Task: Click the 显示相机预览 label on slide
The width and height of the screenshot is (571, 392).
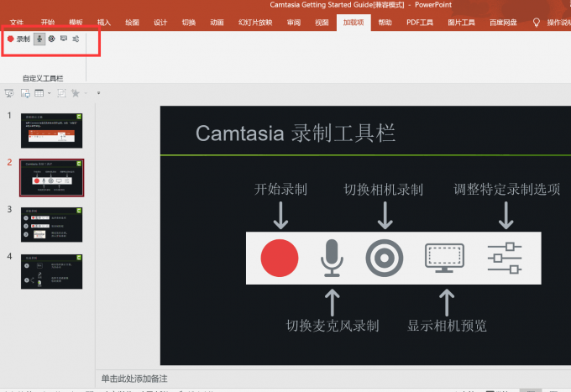Action: point(447,326)
